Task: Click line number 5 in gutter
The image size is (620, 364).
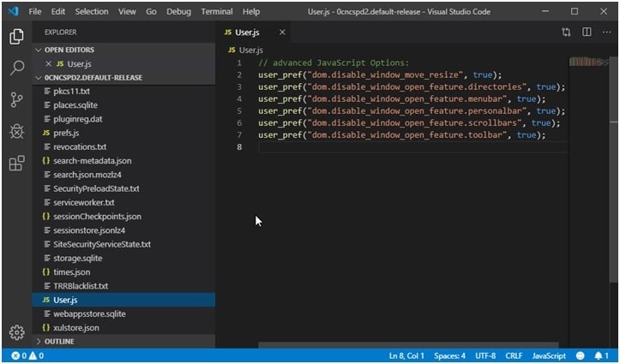Action: pyautogui.click(x=239, y=111)
